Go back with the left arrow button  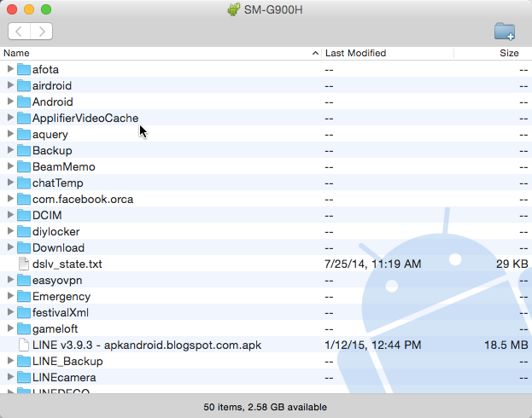(x=19, y=32)
